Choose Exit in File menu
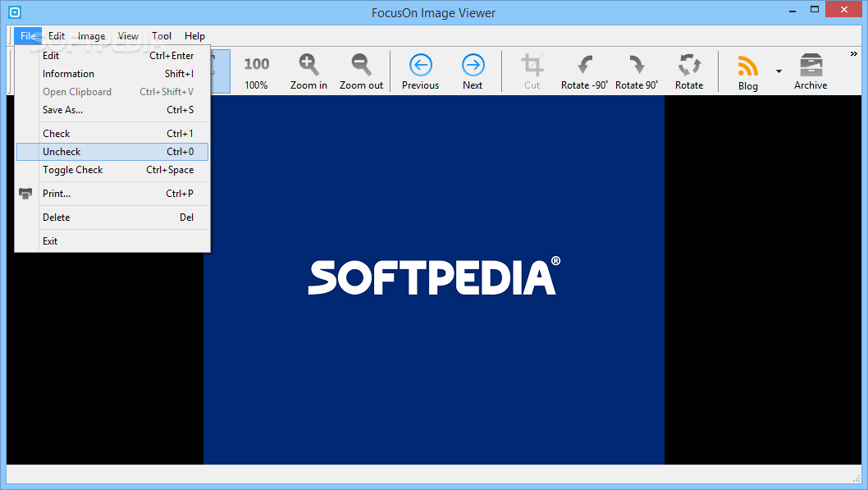This screenshot has height=490, width=868. tap(112, 241)
